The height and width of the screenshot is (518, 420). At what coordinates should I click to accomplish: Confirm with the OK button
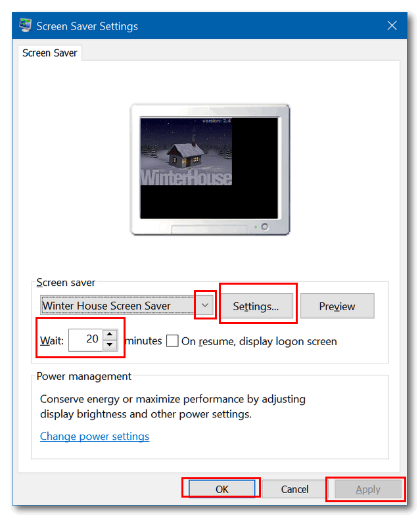[222, 489]
